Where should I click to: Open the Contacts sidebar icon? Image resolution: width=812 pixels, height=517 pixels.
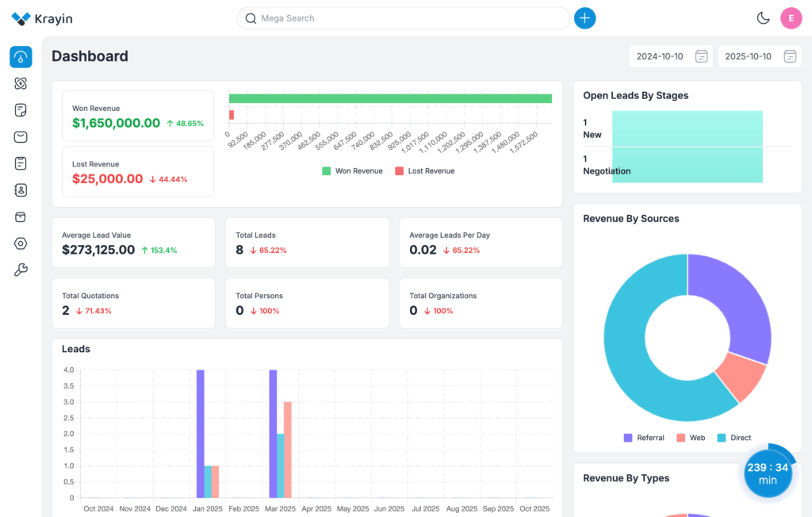tap(21, 190)
